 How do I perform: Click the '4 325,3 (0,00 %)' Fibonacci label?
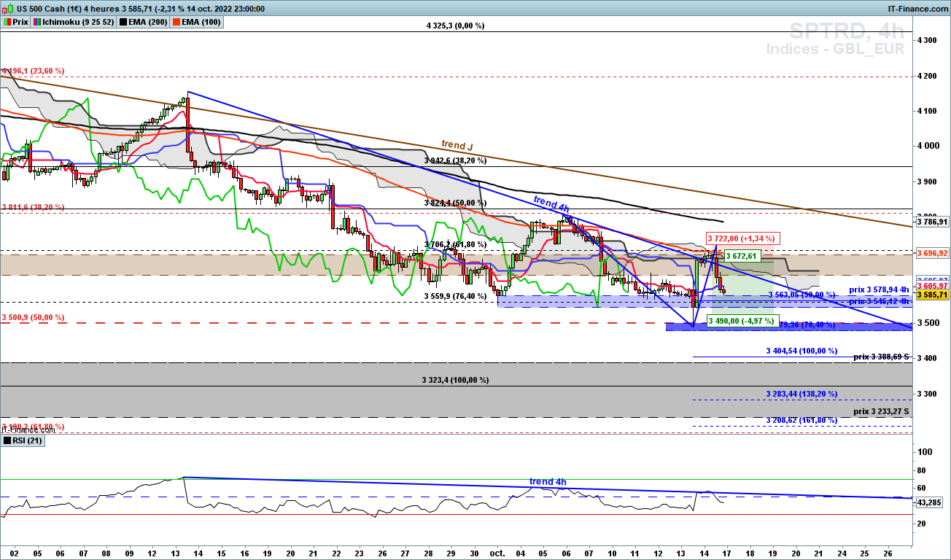[x=455, y=26]
